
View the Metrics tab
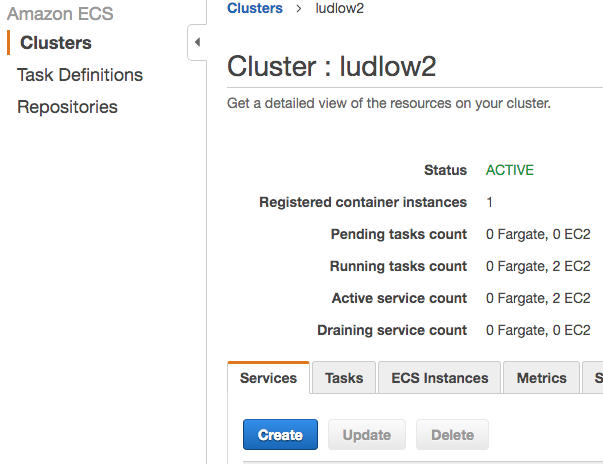(541, 378)
